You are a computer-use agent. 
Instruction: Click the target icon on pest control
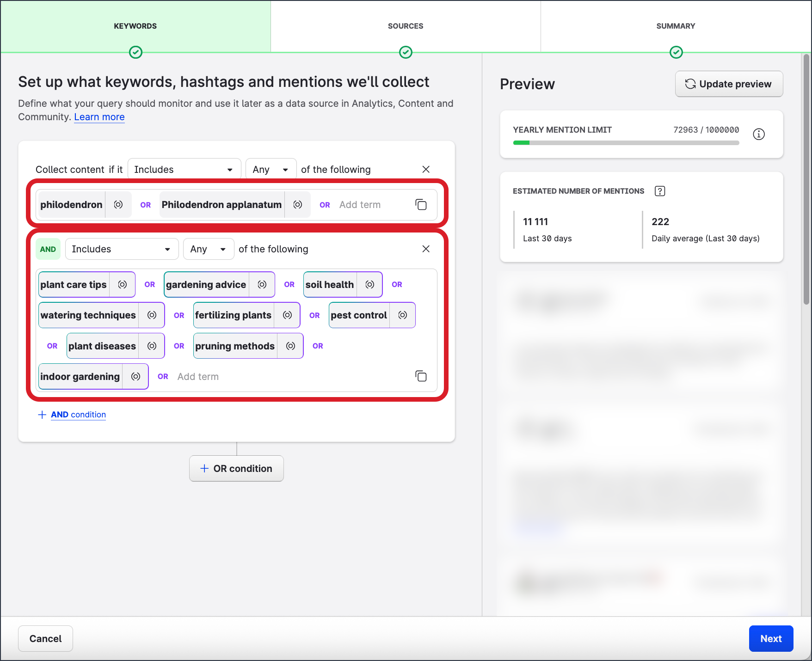[x=403, y=315]
